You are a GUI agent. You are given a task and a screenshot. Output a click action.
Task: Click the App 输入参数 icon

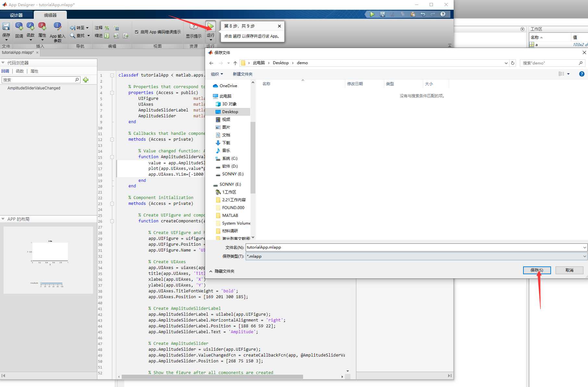tap(57, 27)
